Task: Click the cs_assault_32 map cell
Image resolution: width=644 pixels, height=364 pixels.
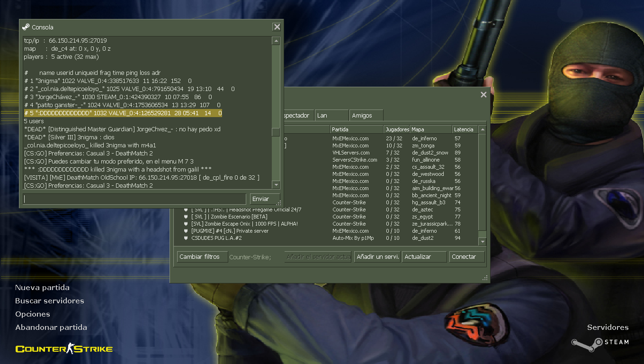Action: (428, 167)
